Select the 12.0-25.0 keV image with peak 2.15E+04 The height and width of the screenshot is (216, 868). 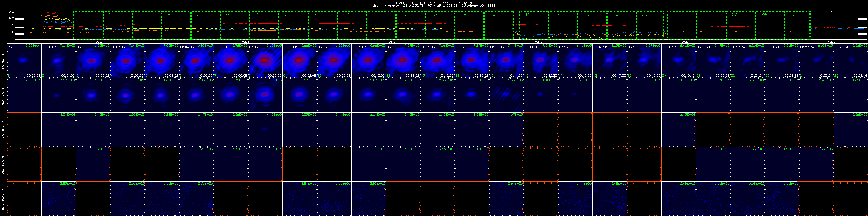point(678,129)
